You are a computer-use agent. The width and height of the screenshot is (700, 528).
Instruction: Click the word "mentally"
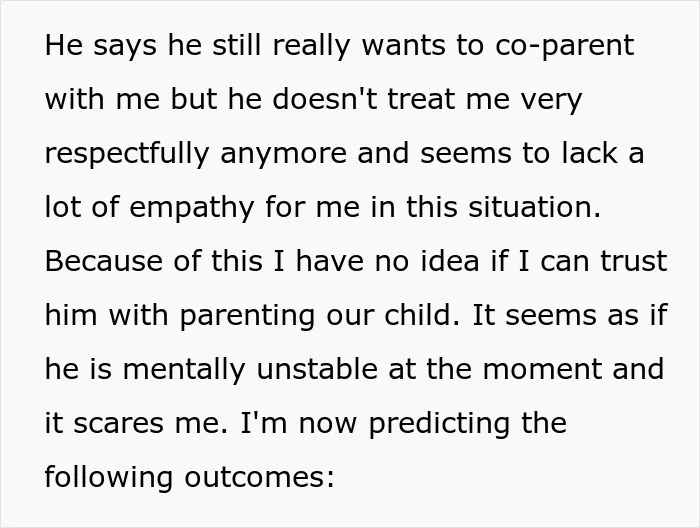pos(184,370)
